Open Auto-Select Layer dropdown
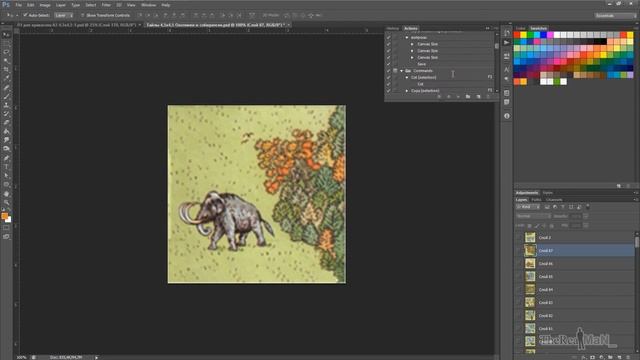Screen dimensions: 640x360 [64, 15]
